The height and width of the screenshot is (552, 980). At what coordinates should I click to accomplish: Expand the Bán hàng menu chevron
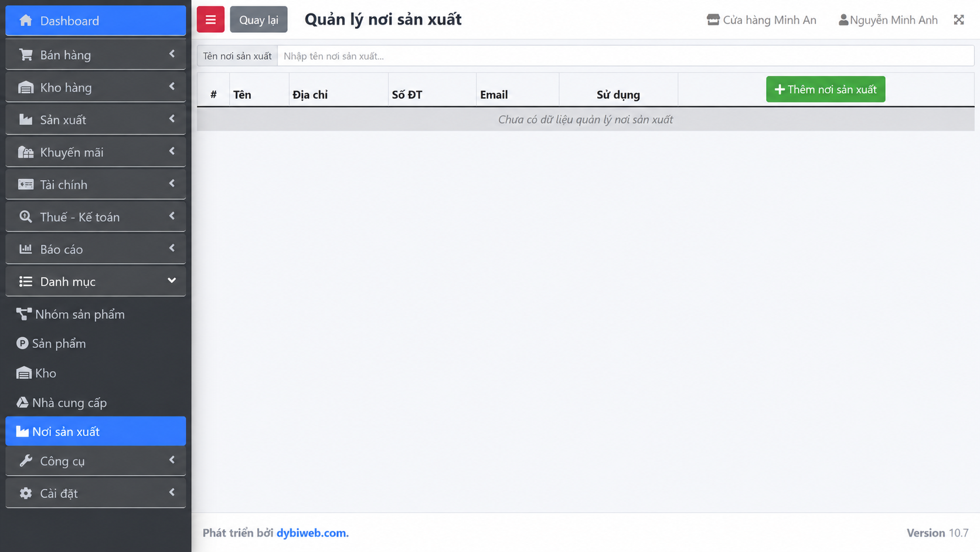point(172,54)
